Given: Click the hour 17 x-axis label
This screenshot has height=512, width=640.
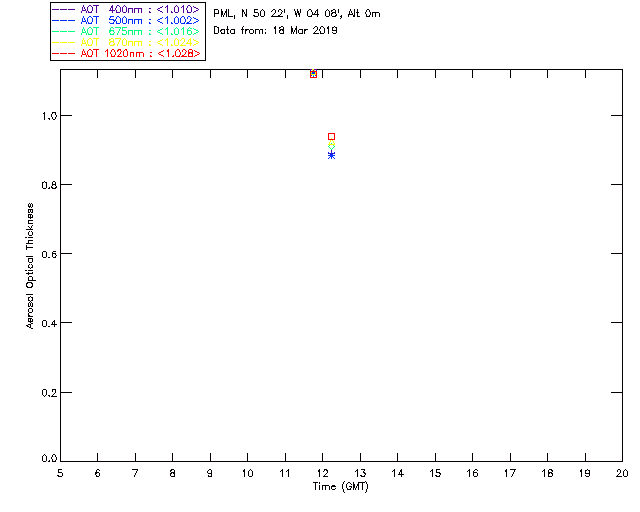Looking at the screenshot, I should (x=510, y=473).
